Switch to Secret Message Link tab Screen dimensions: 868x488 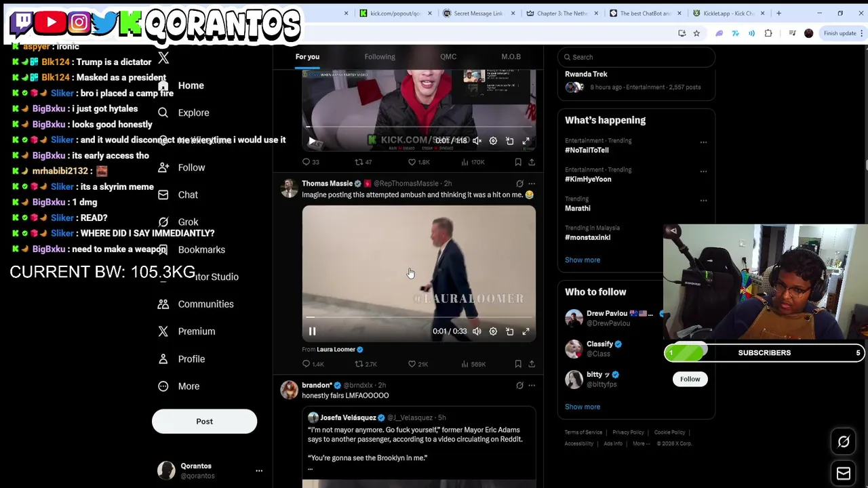click(479, 13)
